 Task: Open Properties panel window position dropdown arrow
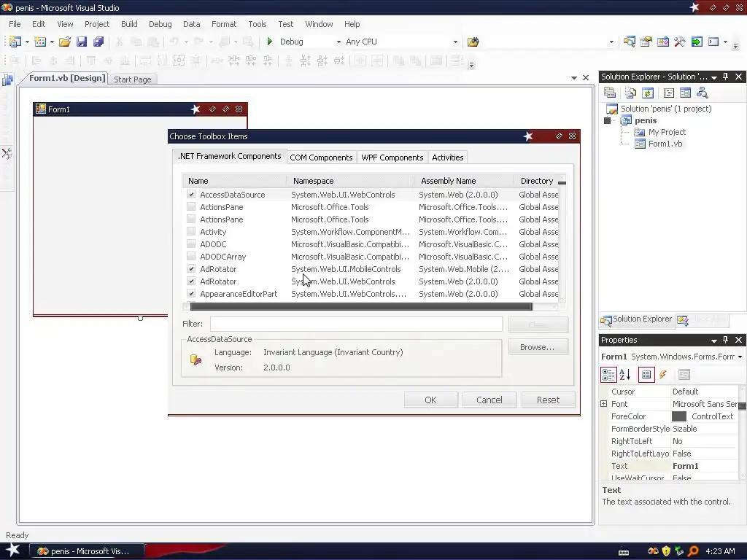(x=714, y=341)
